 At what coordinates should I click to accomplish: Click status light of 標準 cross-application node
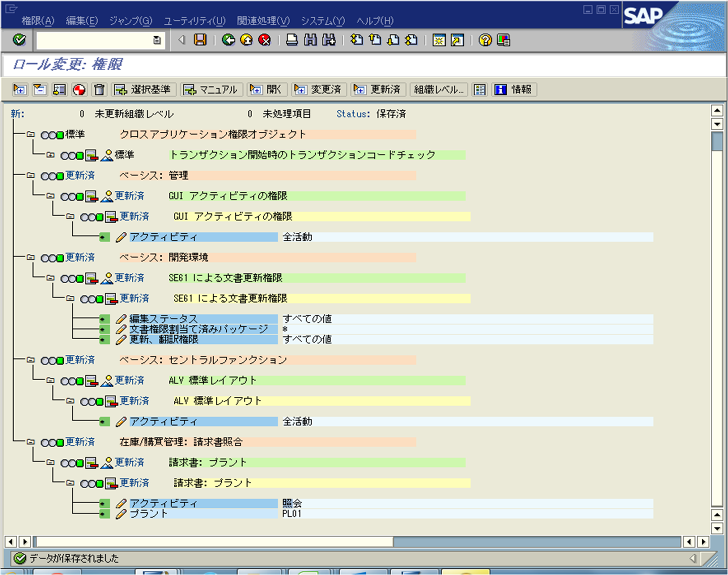pos(51,134)
